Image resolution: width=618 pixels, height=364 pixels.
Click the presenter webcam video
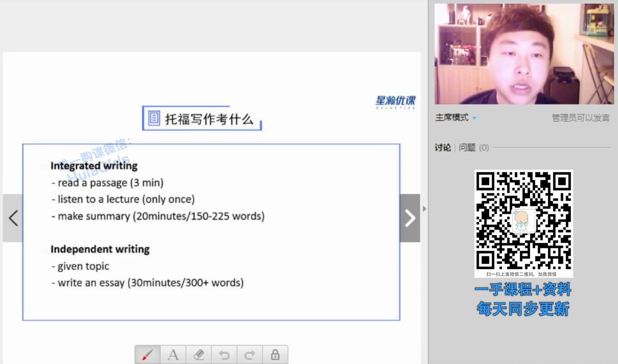coord(524,54)
